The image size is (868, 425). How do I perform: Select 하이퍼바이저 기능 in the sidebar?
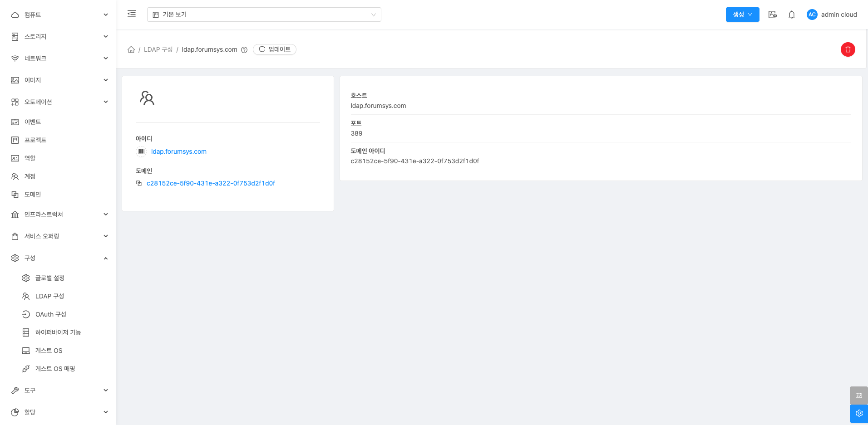point(58,332)
